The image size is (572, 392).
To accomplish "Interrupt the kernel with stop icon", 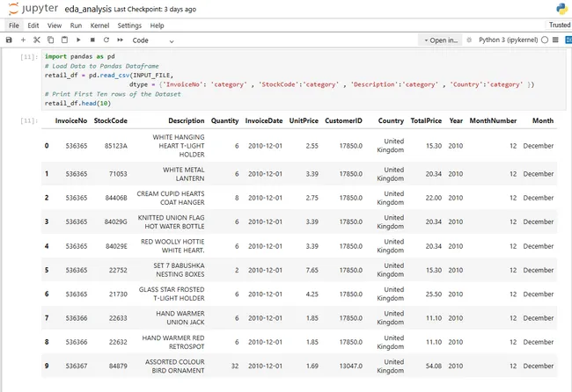I will pyautogui.click(x=92, y=40).
